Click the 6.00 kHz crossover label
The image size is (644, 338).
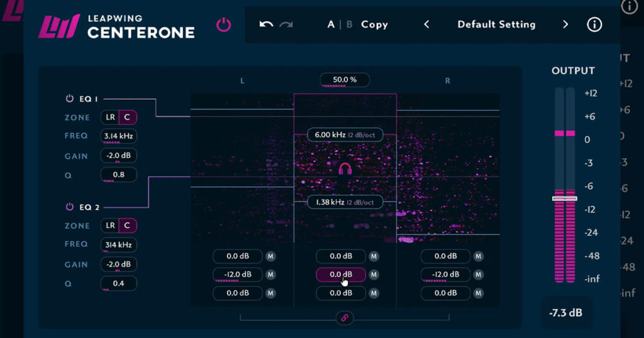click(x=345, y=134)
